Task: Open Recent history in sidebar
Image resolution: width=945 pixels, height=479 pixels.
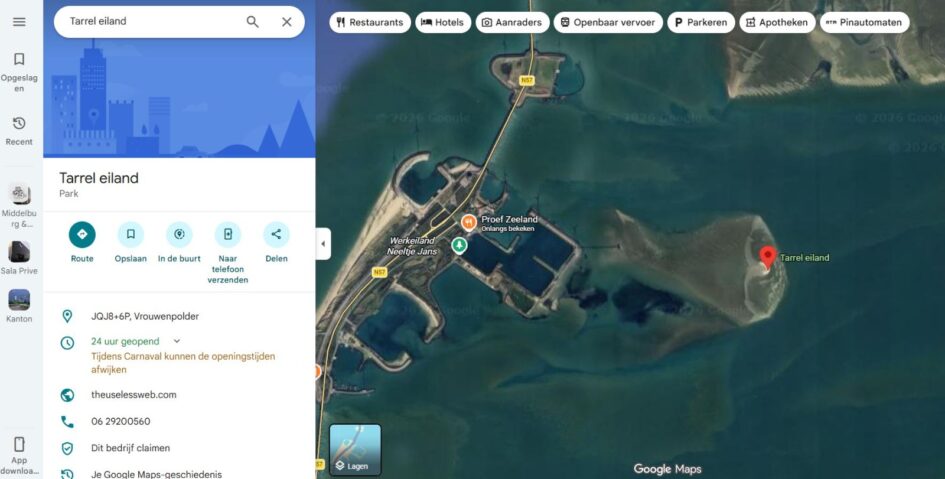Action: click(19, 130)
